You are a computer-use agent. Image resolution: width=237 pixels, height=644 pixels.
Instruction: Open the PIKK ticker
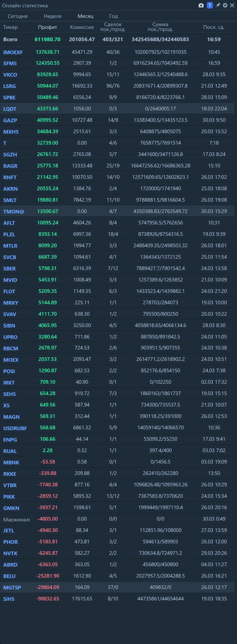click(9, 497)
